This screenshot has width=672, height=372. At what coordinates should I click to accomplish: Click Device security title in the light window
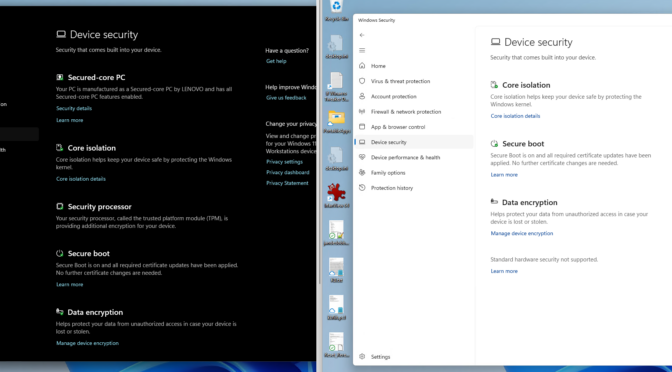point(538,42)
